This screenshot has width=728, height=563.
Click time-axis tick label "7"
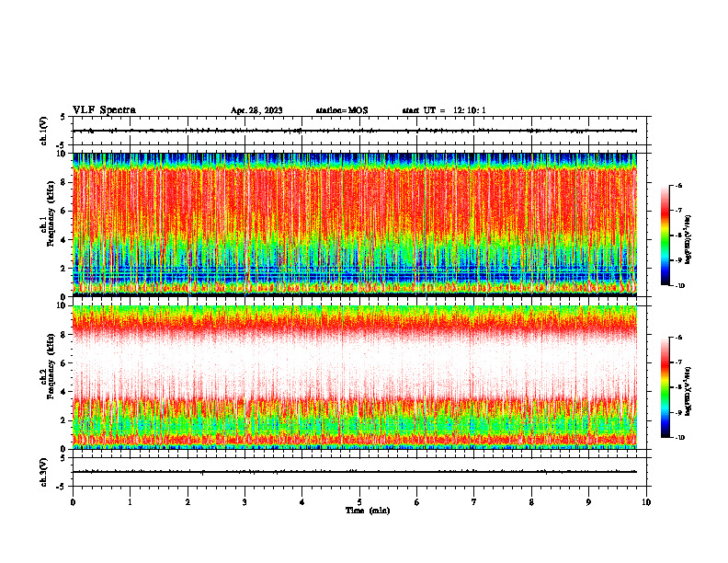point(474,502)
